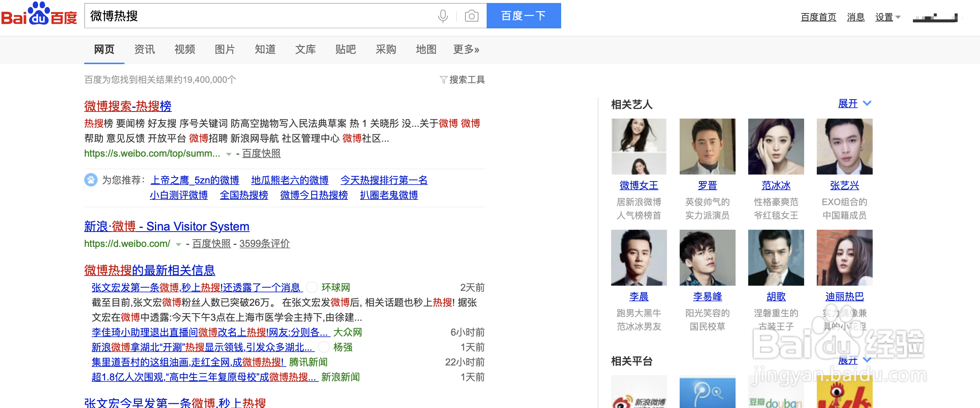Click the 张艺兴 photo thumbnail

[844, 147]
